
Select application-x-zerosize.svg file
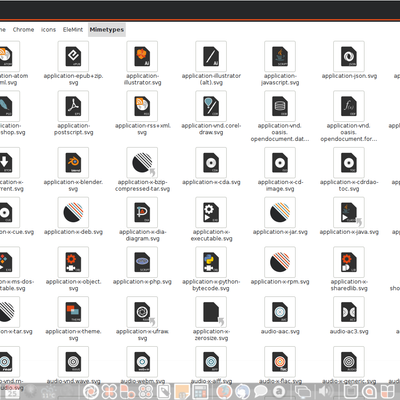click(211, 312)
